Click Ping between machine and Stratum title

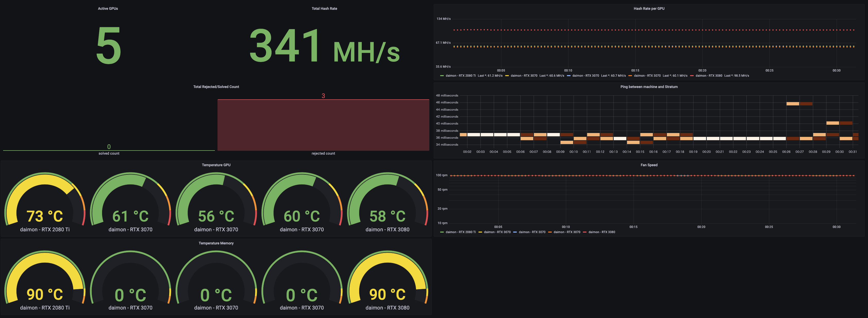(x=649, y=87)
